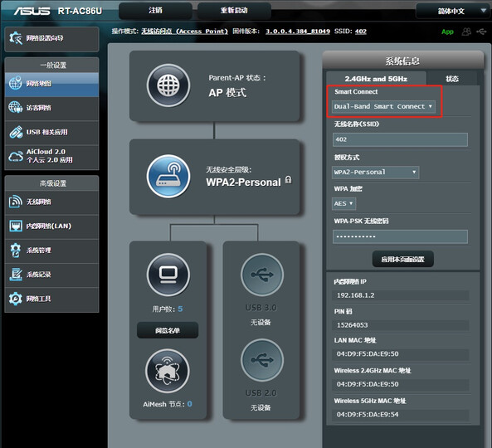The width and height of the screenshot is (492, 448).
Task: Click the ASUS logo
Action: (32, 11)
